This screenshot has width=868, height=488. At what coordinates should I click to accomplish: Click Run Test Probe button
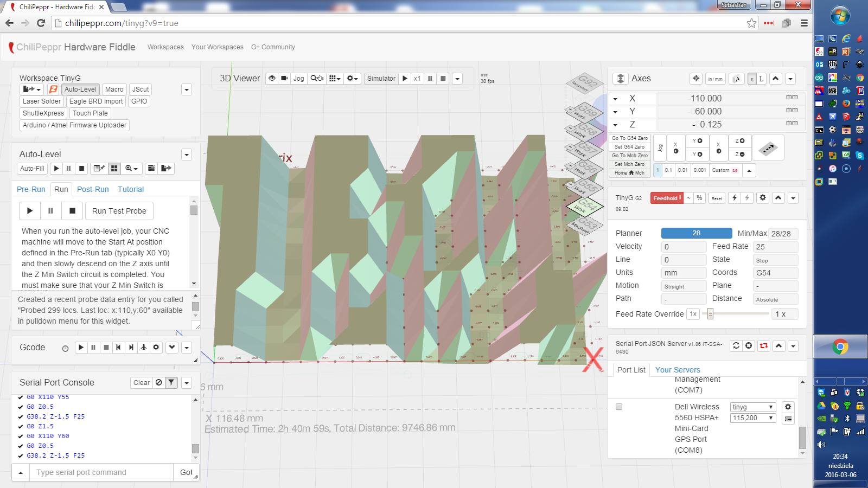(119, 211)
